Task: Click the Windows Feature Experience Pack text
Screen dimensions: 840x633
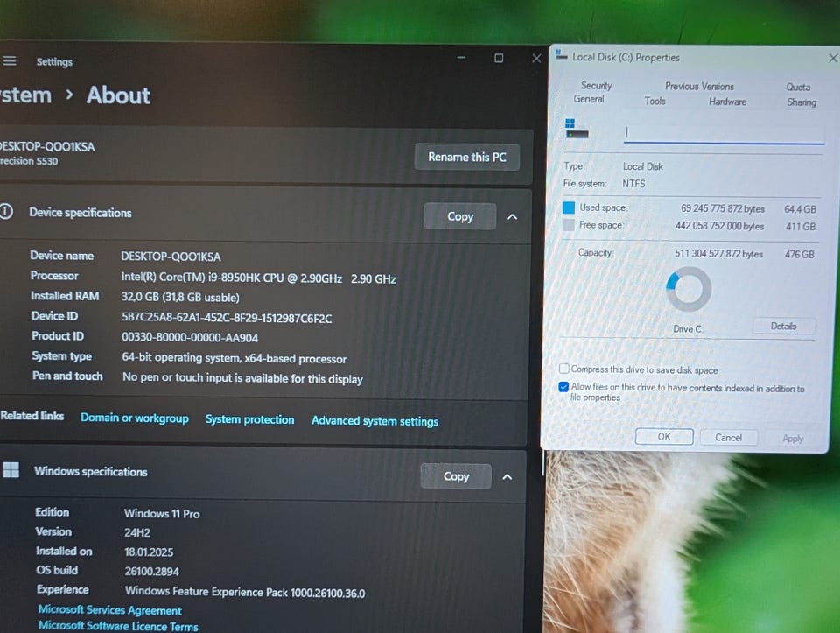Action: pyautogui.click(x=245, y=592)
